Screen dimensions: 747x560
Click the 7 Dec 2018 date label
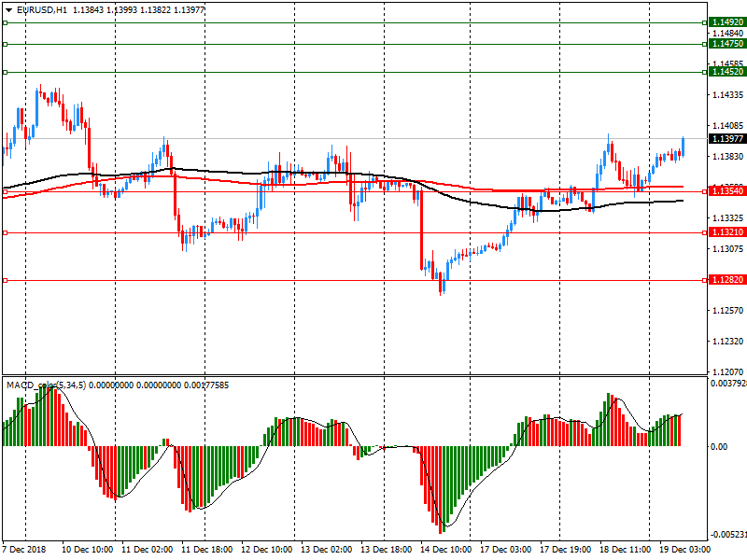pyautogui.click(x=24, y=550)
